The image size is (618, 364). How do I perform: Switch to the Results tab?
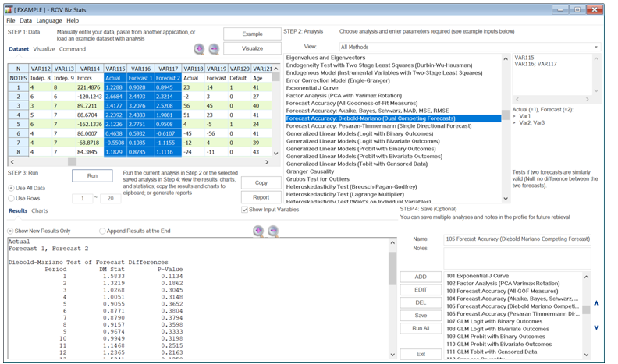pos(18,211)
